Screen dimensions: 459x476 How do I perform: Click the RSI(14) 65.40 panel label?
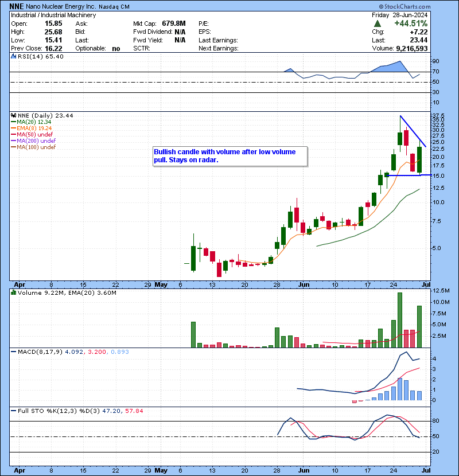tap(41, 56)
